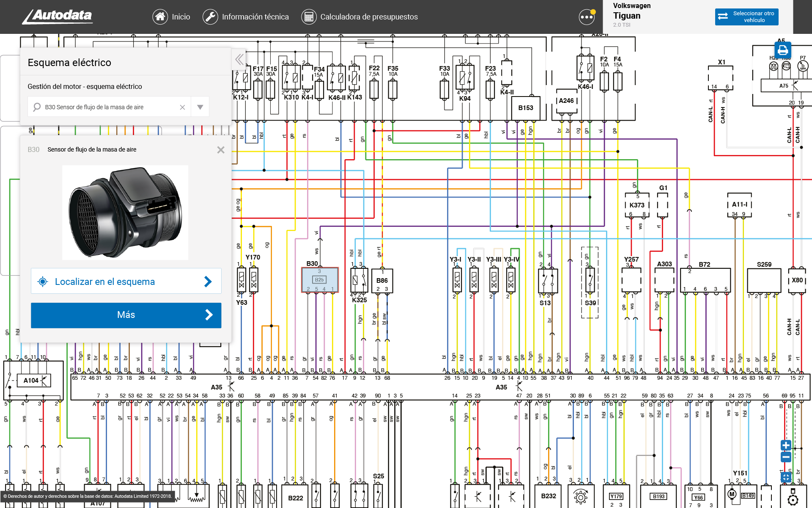Expand the Más options chevron
The width and height of the screenshot is (812, 508).
[208, 315]
